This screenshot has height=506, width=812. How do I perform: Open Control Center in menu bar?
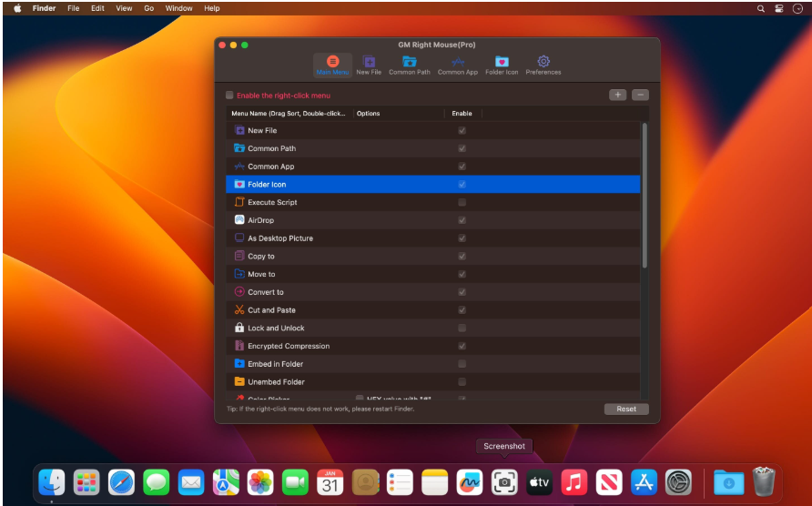pyautogui.click(x=779, y=8)
